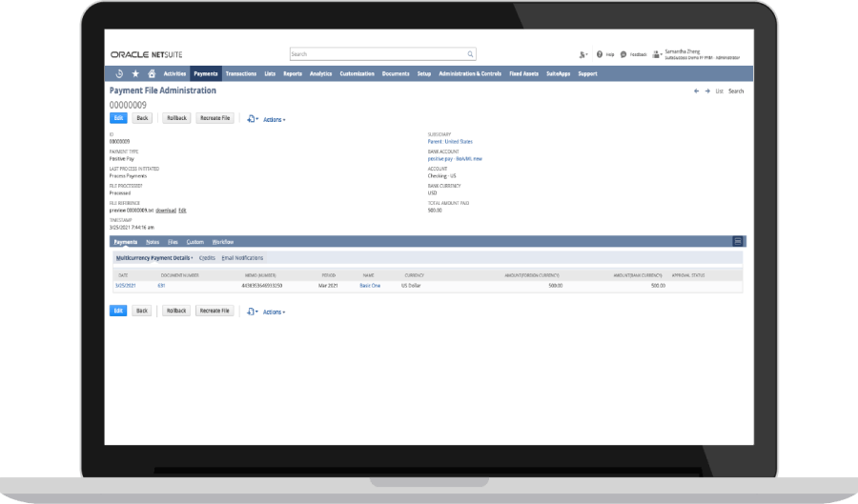Open the Activities menu
This screenshot has width=858, height=504.
pyautogui.click(x=175, y=73)
